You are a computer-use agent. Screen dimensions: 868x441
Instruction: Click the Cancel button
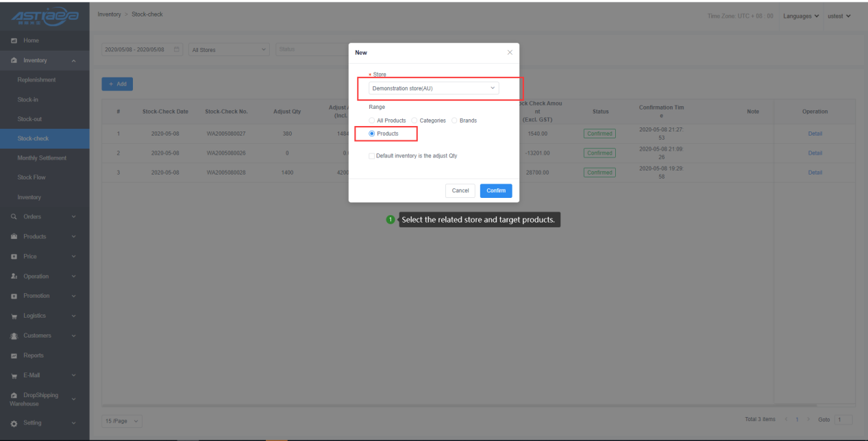460,190
